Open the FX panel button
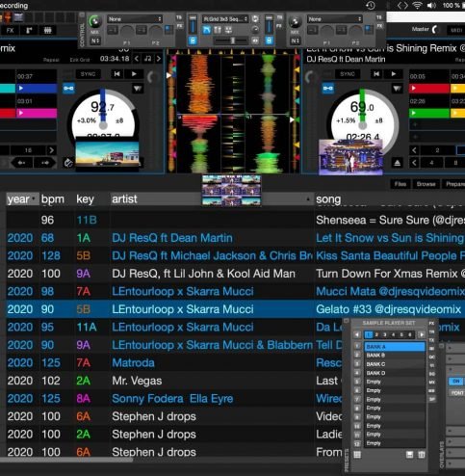 [x=10, y=31]
